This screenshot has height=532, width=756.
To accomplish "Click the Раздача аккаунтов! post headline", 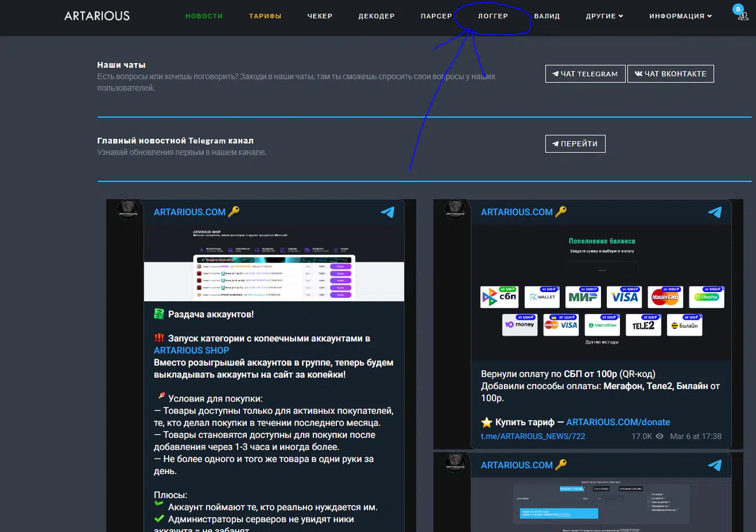I will point(211,314).
